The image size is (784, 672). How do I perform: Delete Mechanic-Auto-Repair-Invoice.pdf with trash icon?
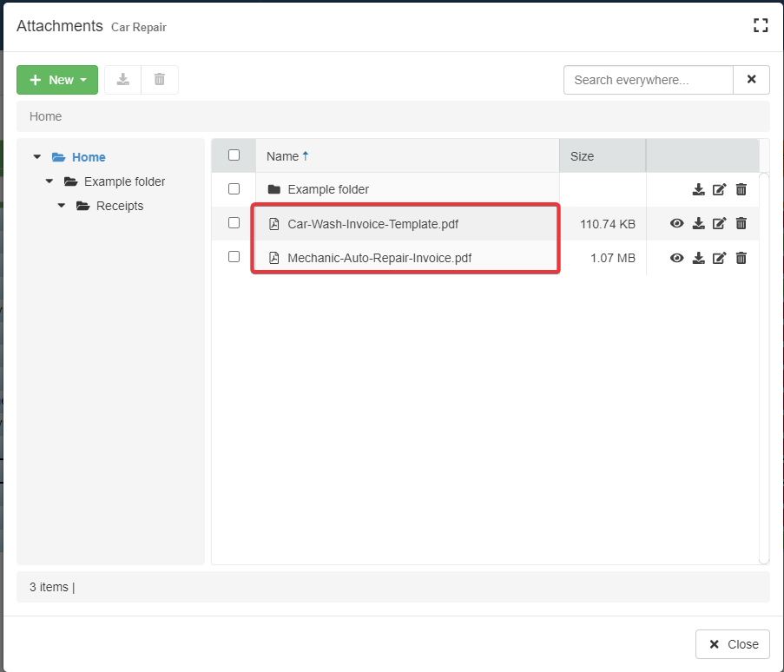tap(741, 258)
